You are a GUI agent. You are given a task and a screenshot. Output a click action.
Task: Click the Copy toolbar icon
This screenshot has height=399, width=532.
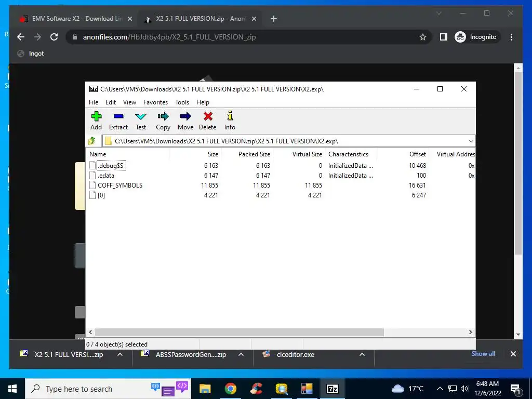tap(163, 121)
